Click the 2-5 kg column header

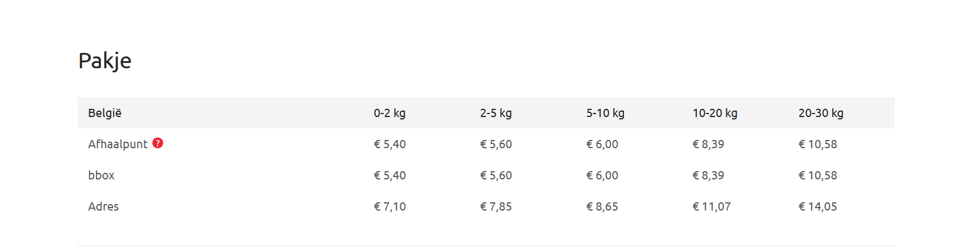click(496, 113)
